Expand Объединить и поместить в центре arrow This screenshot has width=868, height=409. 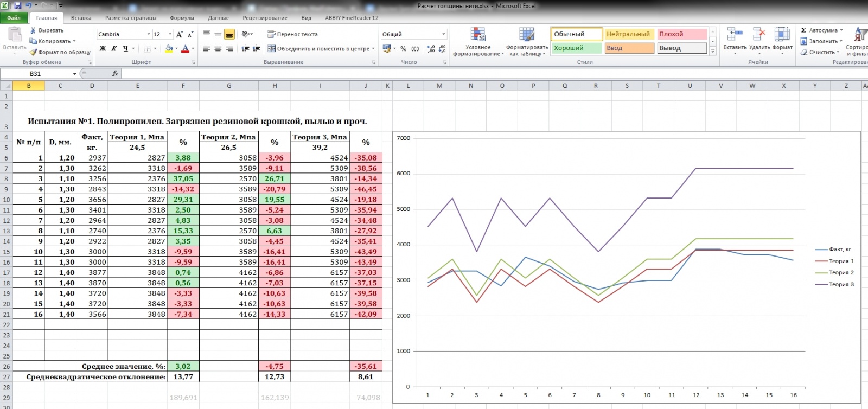[x=373, y=48]
